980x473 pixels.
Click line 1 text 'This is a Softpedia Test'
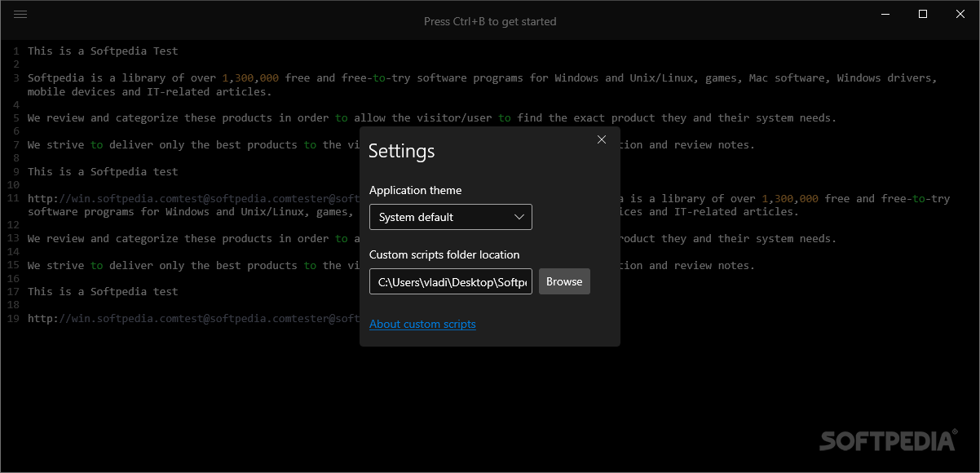[x=103, y=51]
